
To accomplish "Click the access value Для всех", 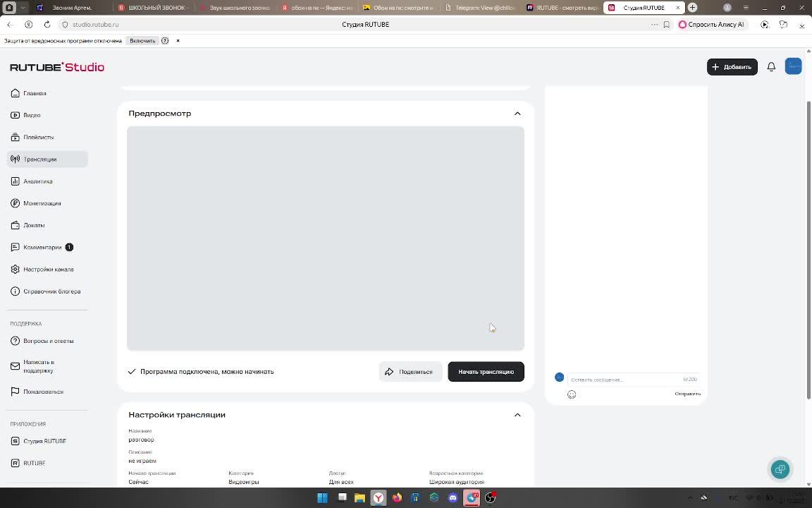I will point(341,482).
